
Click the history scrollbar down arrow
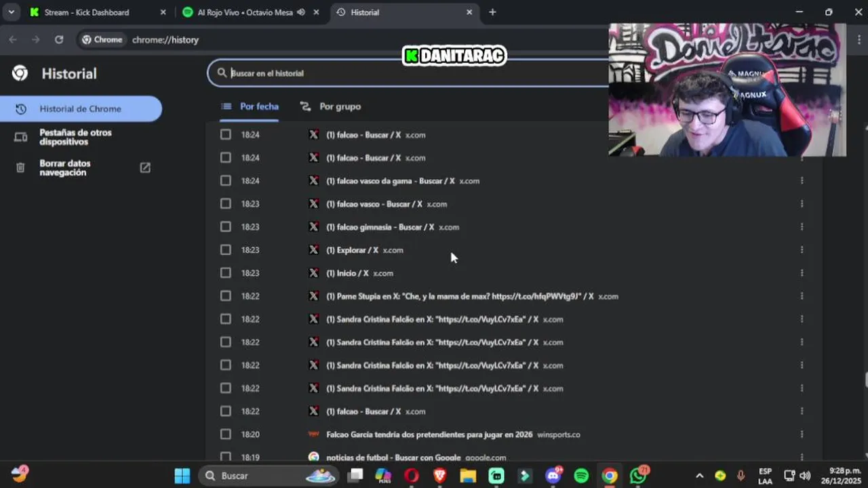(x=865, y=455)
